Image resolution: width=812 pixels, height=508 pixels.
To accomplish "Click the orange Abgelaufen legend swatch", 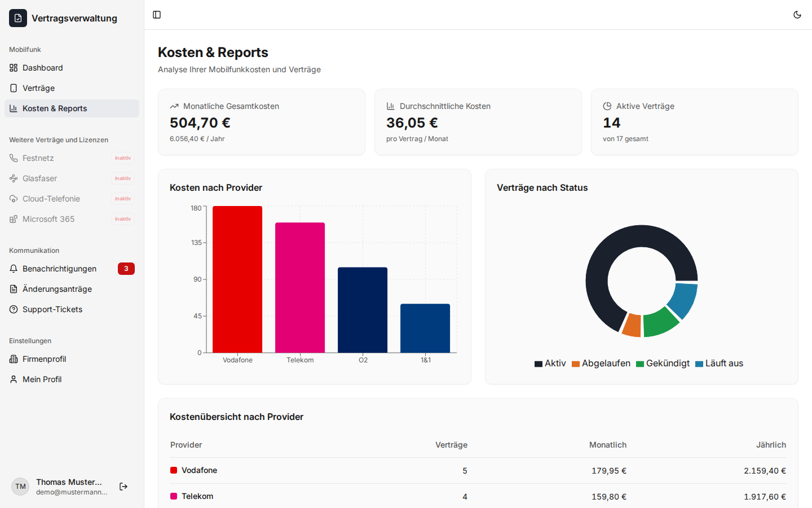I will 576,364.
